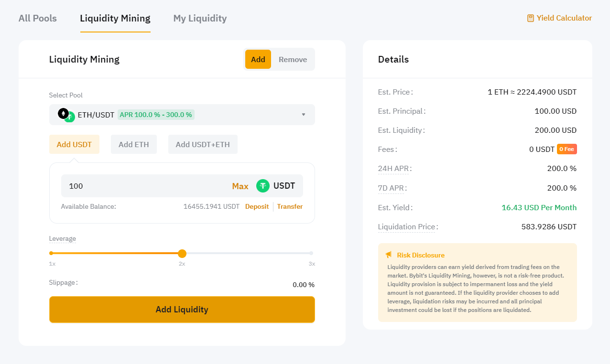Open the All Pools tab
This screenshot has width=610, height=364.
pyautogui.click(x=38, y=18)
